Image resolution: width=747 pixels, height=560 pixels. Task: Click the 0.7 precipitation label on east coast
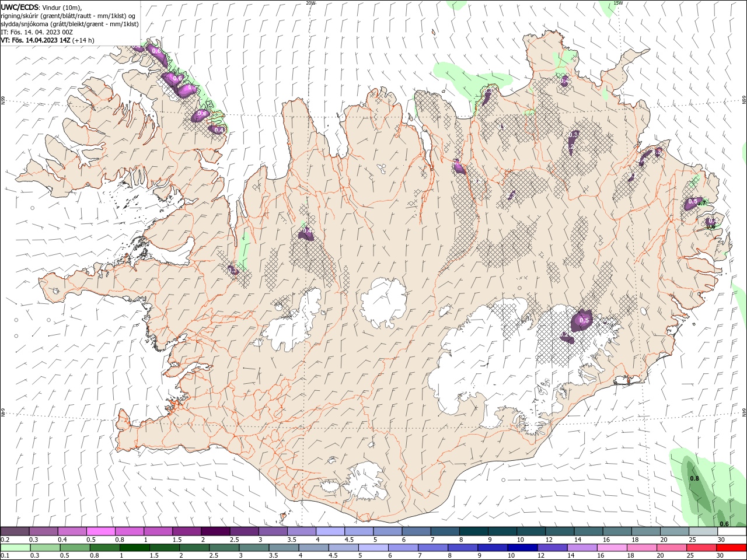point(702,203)
